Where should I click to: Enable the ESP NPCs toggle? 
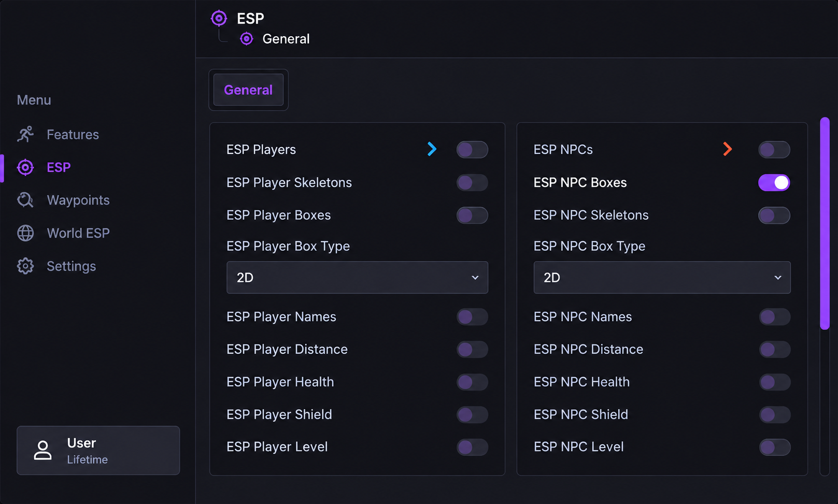click(774, 150)
